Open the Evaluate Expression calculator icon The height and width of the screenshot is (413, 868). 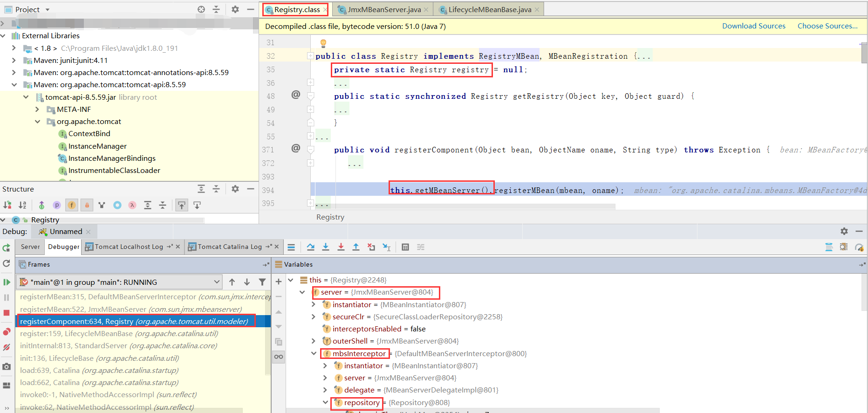click(405, 247)
